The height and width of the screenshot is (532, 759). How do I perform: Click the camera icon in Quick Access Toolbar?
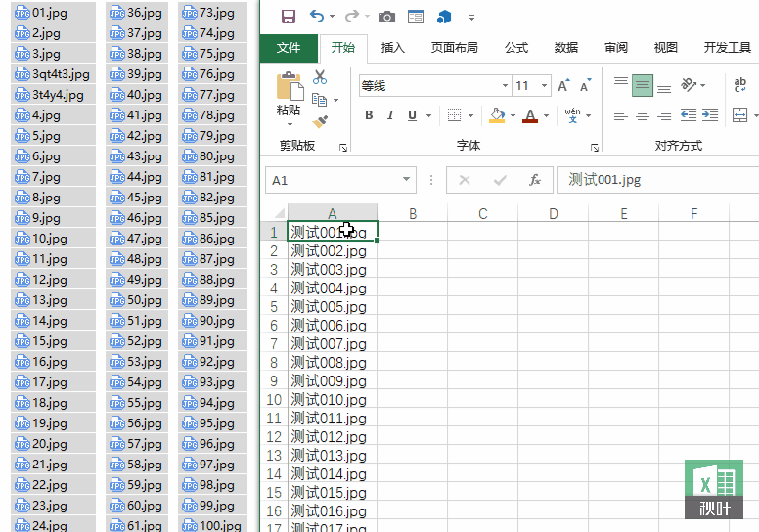(x=386, y=18)
